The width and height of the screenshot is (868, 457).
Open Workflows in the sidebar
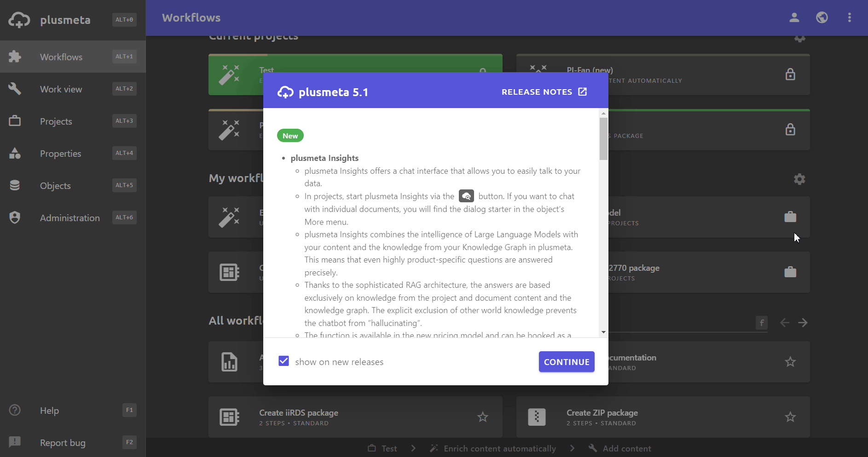point(73,57)
